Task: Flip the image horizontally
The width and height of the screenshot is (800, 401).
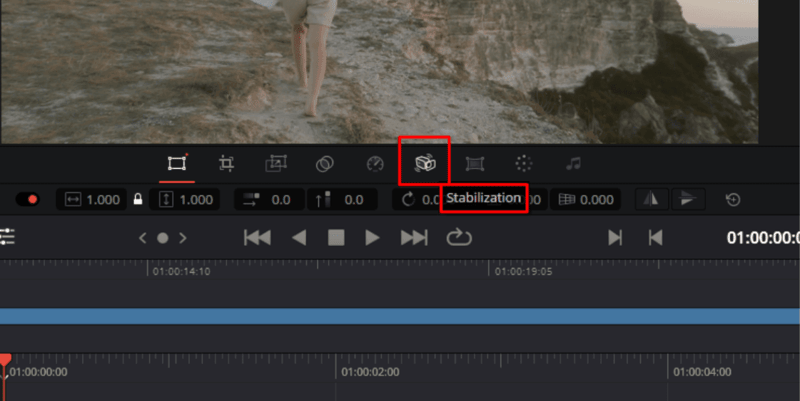Action: [651, 199]
